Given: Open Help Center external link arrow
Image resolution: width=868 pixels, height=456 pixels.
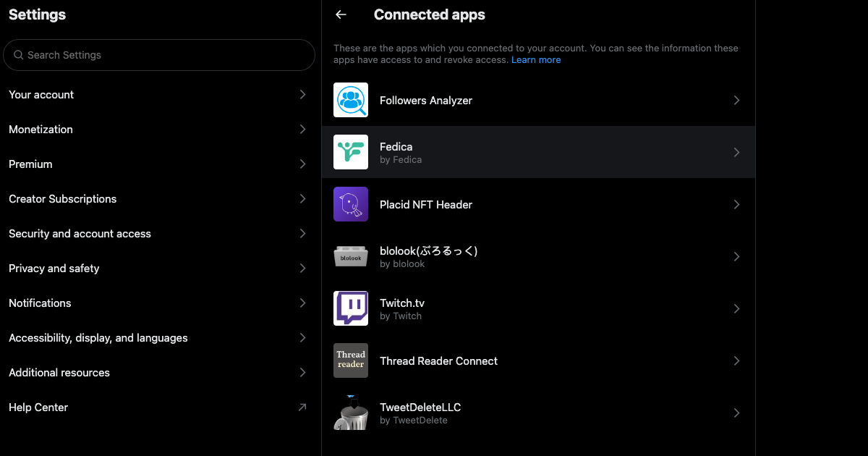Looking at the screenshot, I should [302, 408].
